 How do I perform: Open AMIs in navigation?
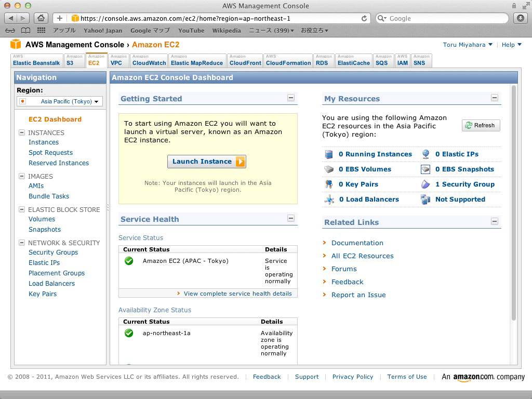tap(36, 186)
